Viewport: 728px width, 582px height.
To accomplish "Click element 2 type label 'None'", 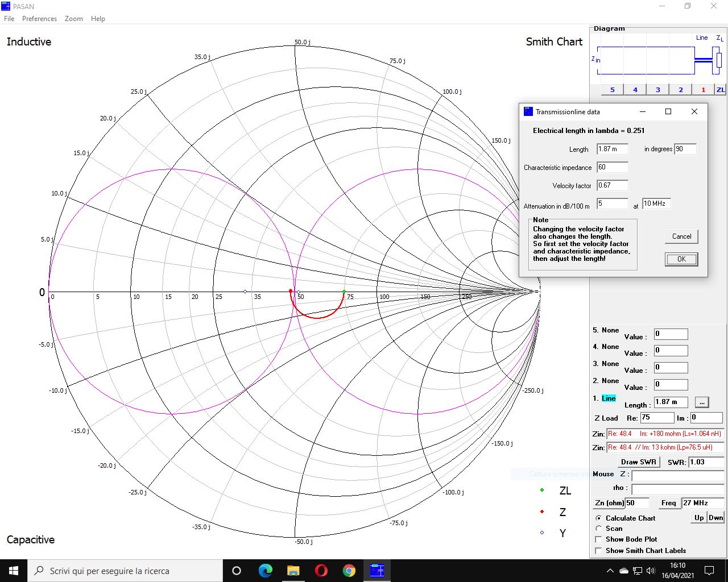I will click(x=610, y=381).
